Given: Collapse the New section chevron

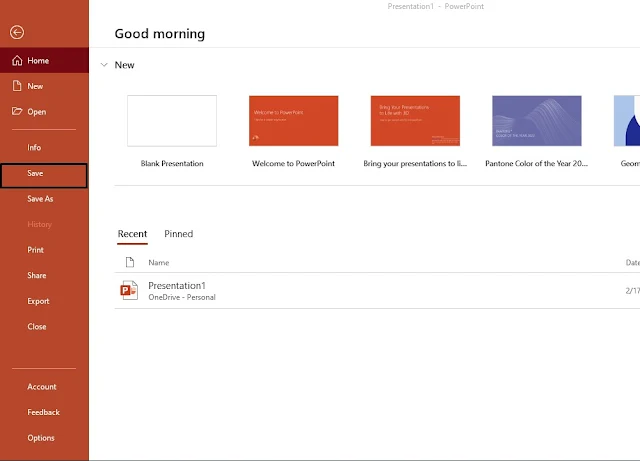Looking at the screenshot, I should (x=104, y=65).
